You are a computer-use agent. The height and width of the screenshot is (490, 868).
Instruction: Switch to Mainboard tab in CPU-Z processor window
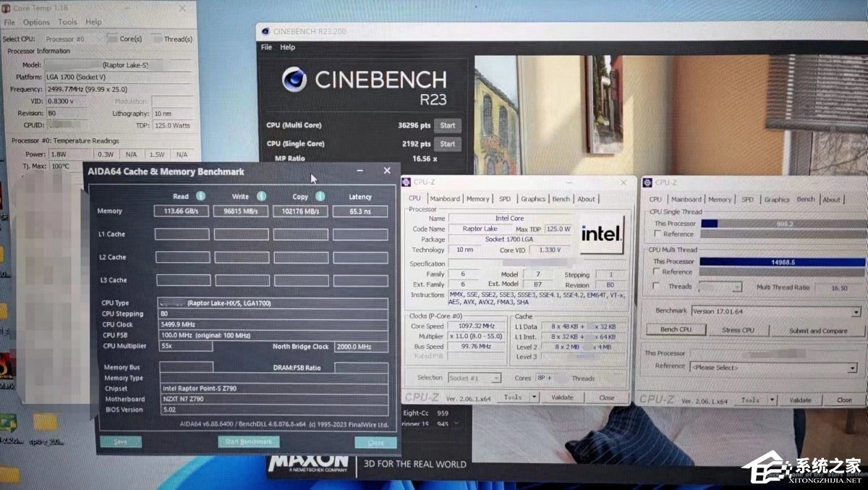(445, 198)
